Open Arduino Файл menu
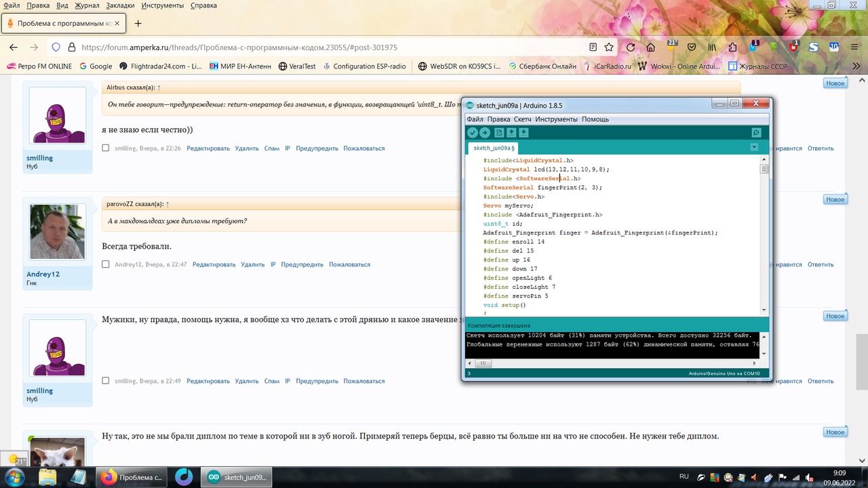The height and width of the screenshot is (488, 868). tap(475, 119)
